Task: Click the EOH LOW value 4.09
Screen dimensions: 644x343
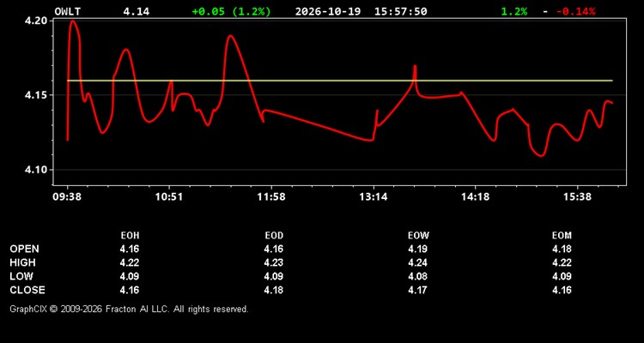Action: tap(130, 276)
